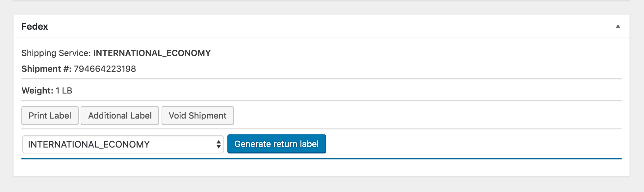Click the blue line under the return row
Viewport: 644px width, 192px height.
coord(322,159)
